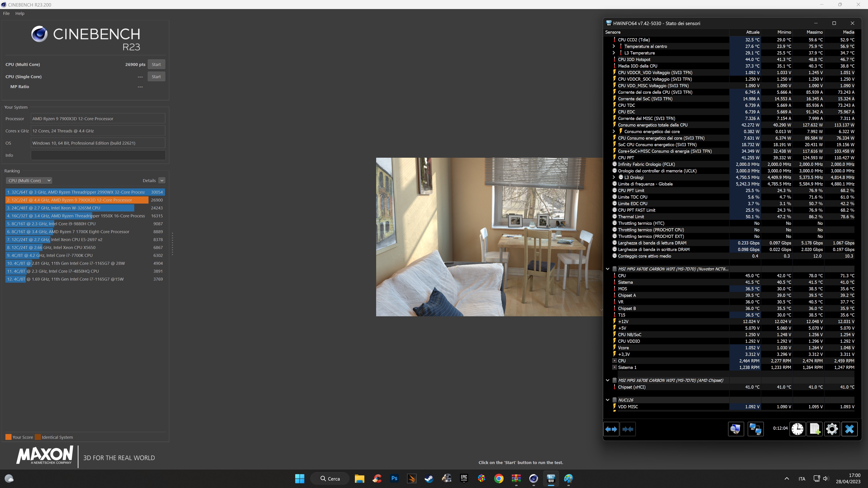This screenshot has width=868, height=488.
Task: Expand the L3 Orologi sensor row
Action: coord(614,178)
